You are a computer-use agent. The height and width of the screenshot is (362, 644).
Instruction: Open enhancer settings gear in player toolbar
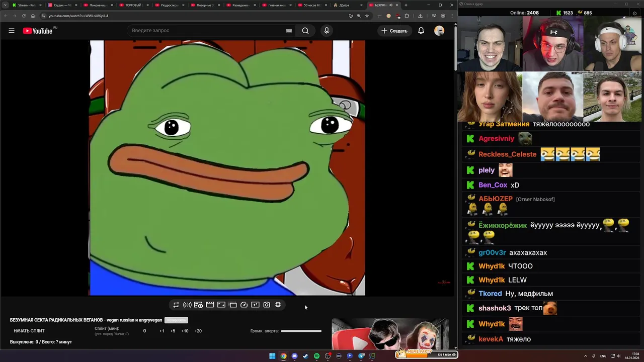click(x=278, y=305)
